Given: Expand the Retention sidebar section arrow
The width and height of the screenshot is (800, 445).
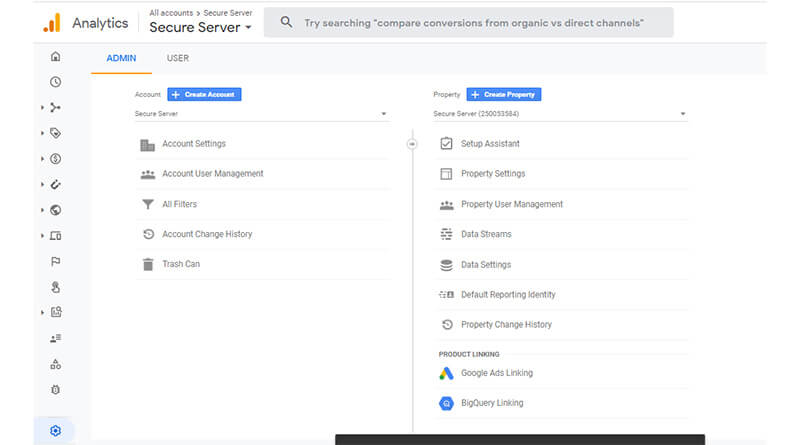Looking at the screenshot, I should pyautogui.click(x=42, y=184).
